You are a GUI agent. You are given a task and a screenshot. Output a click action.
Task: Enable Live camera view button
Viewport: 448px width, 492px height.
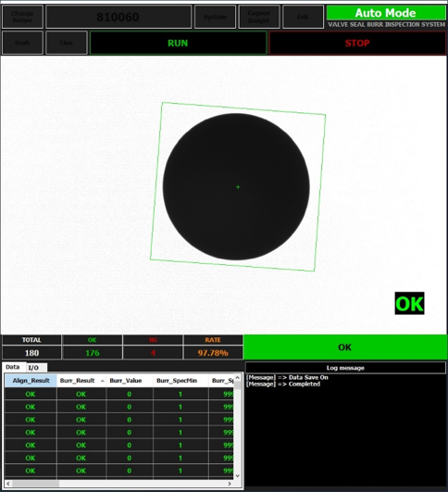pyautogui.click(x=66, y=43)
